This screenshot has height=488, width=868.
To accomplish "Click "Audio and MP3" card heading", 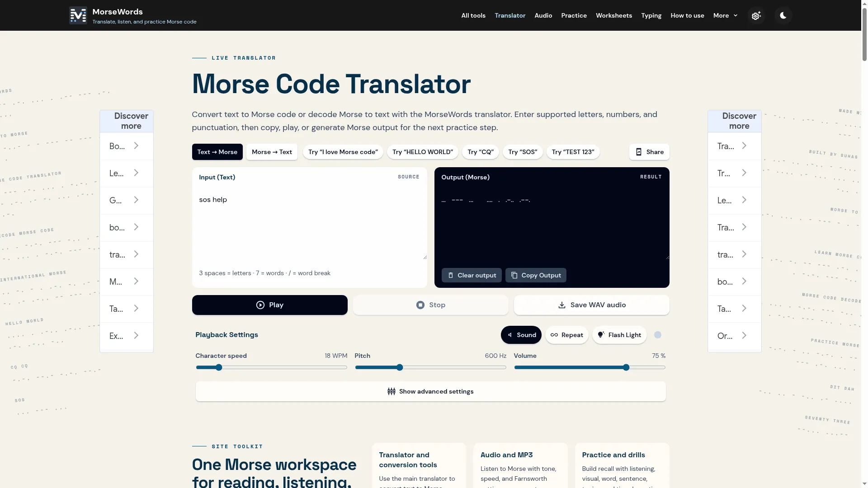I will pyautogui.click(x=506, y=455).
